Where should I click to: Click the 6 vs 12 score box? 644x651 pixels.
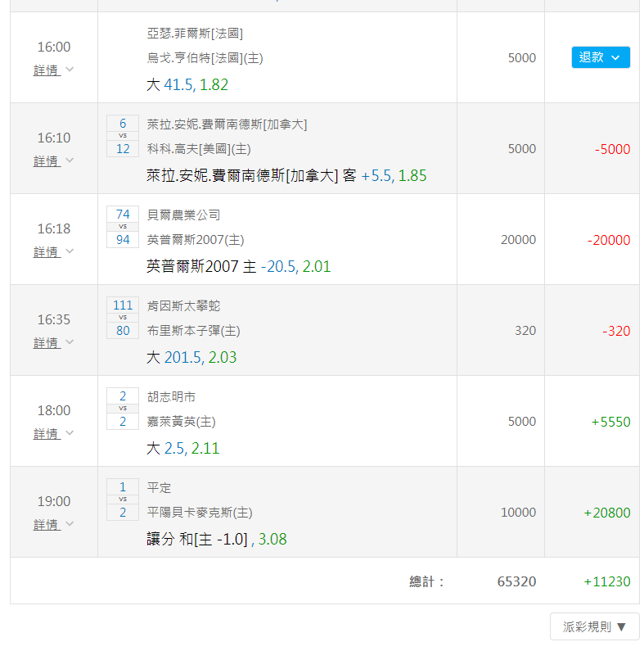(x=123, y=136)
